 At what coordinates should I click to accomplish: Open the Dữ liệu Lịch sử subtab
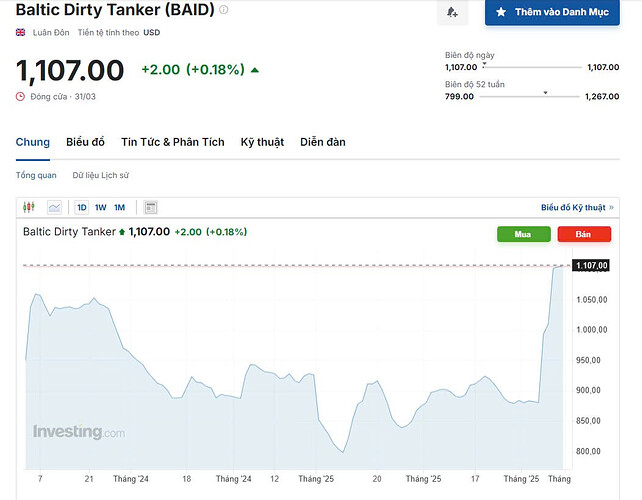click(x=100, y=175)
